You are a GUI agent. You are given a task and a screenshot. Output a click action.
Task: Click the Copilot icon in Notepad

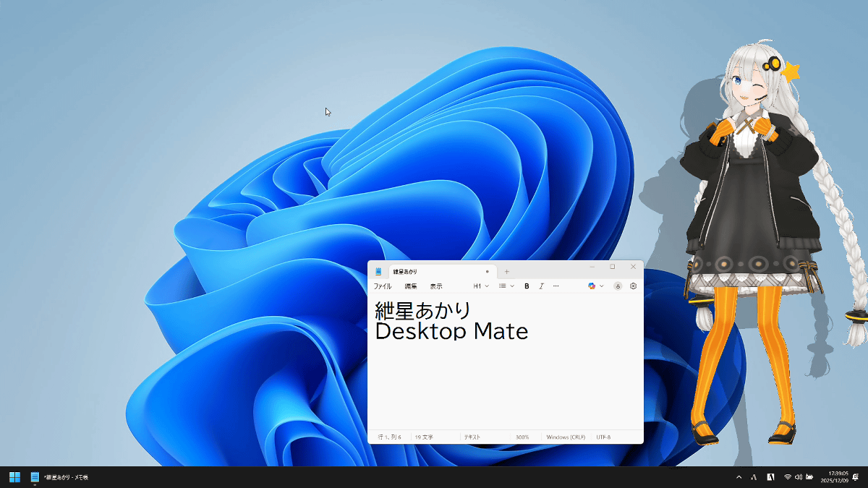click(592, 286)
